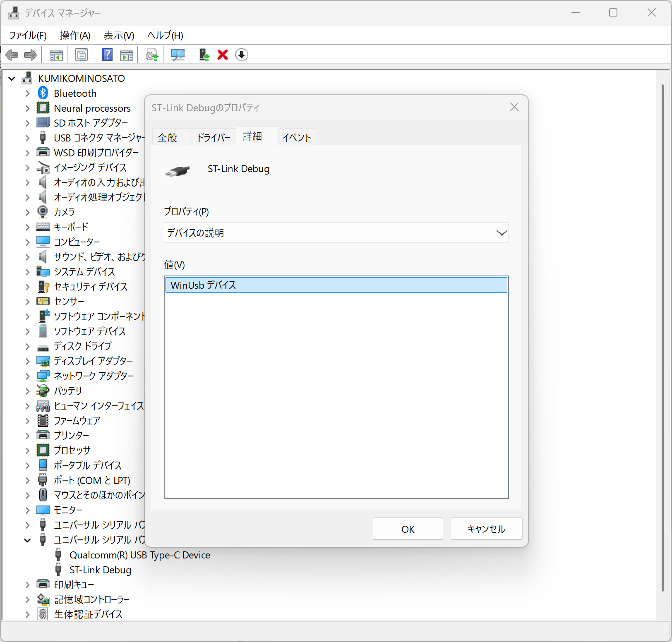This screenshot has height=642, width=672.
Task: Click the Help toolbar icon
Action: tap(107, 55)
